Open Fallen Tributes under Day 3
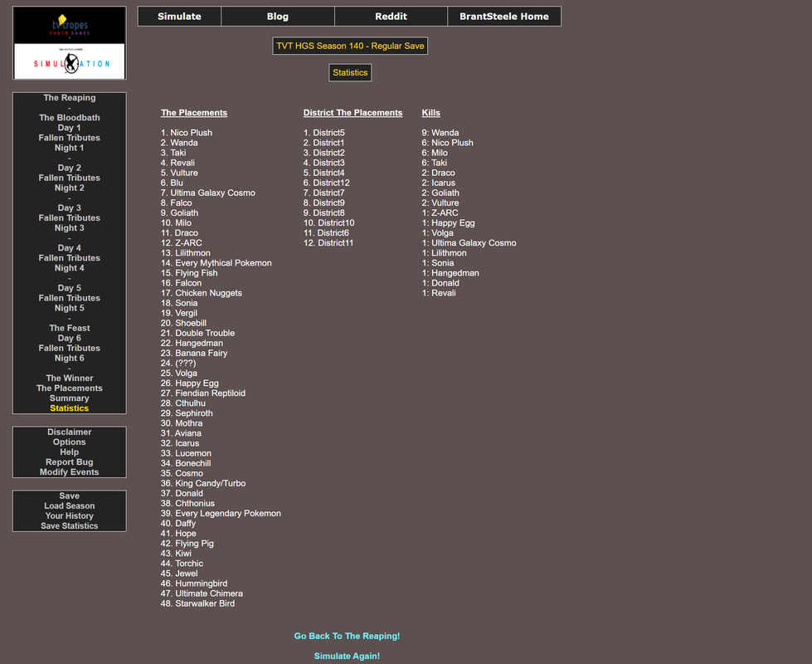This screenshot has height=664, width=812. click(x=70, y=217)
